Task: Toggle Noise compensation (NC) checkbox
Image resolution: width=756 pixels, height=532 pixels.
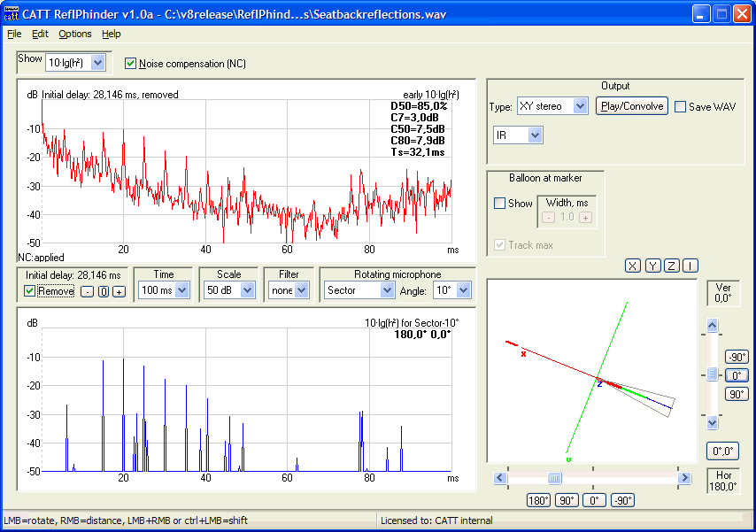Action: [x=131, y=64]
